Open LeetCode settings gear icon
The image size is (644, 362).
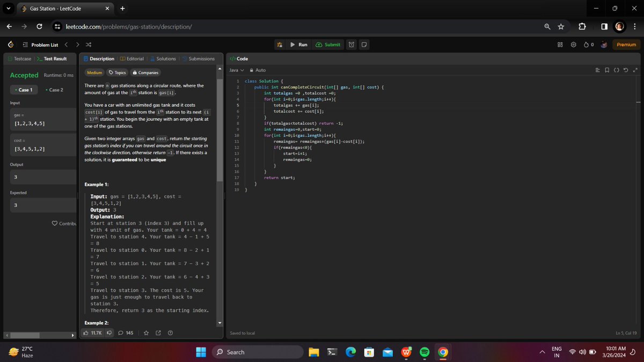573,45
